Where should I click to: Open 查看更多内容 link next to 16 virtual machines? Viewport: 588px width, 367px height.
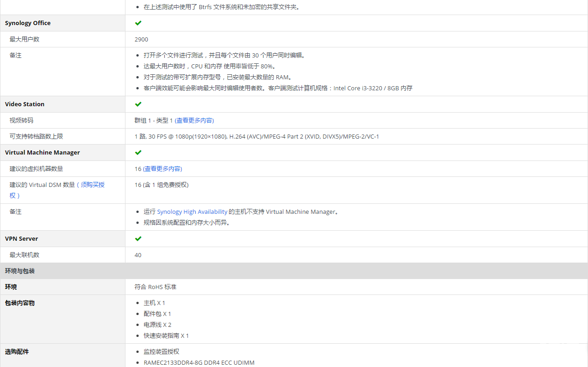tap(162, 169)
